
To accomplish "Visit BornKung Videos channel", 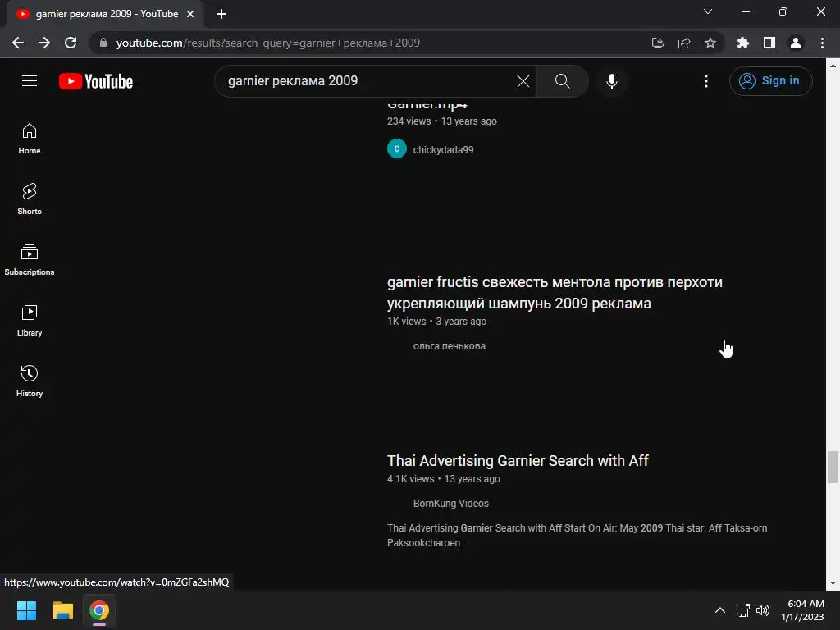I will (x=450, y=504).
